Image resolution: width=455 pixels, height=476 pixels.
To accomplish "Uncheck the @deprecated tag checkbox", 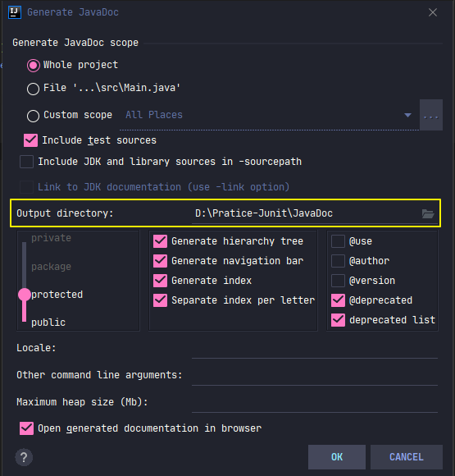I will point(338,300).
